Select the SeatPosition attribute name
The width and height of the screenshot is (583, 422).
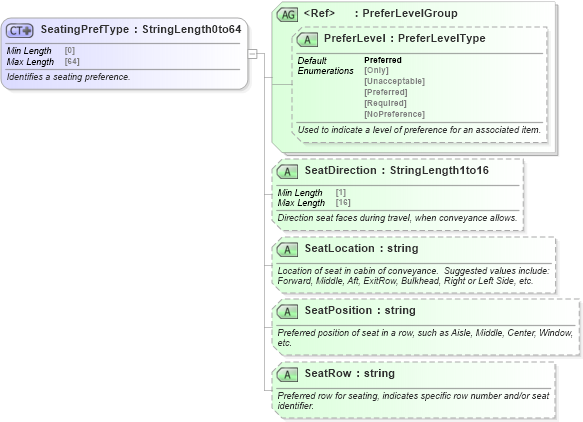pyautogui.click(x=338, y=310)
